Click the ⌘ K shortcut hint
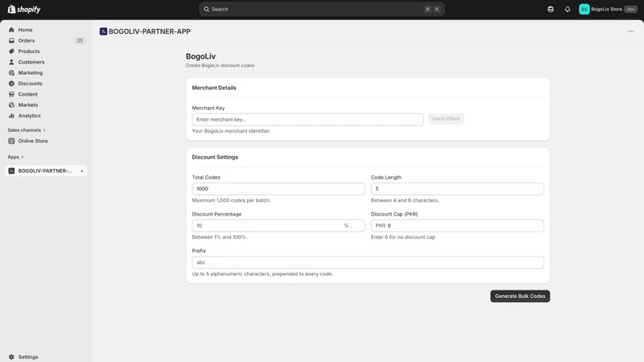 point(432,9)
